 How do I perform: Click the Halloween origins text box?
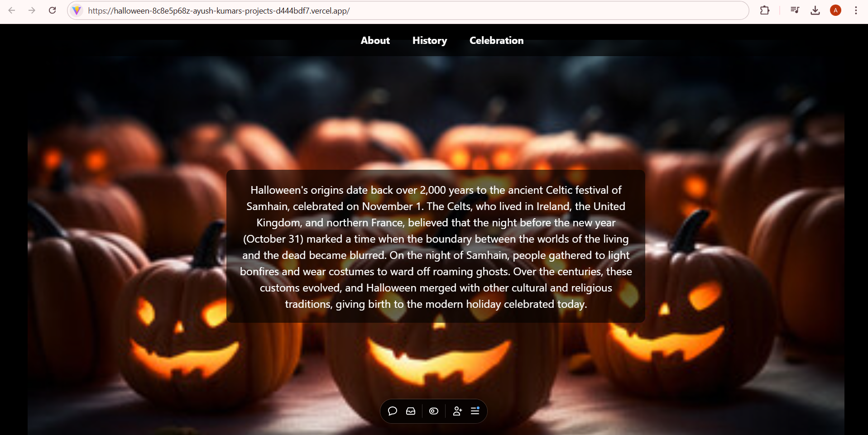[436, 246]
